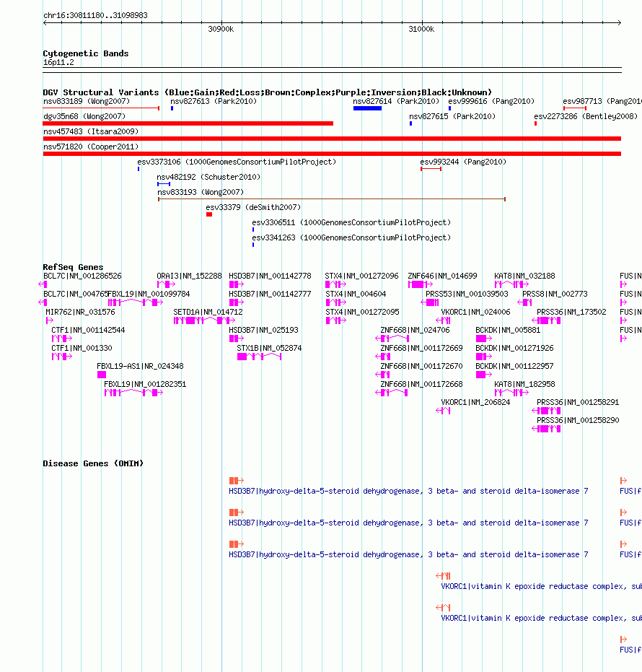Select the nsv571820 (Cooper2011) red variant bar
642x672 pixels.
pyautogui.click(x=332, y=154)
